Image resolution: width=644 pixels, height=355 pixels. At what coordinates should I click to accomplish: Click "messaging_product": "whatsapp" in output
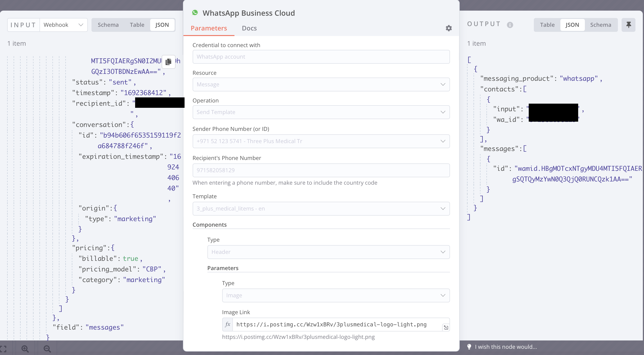[541, 78]
